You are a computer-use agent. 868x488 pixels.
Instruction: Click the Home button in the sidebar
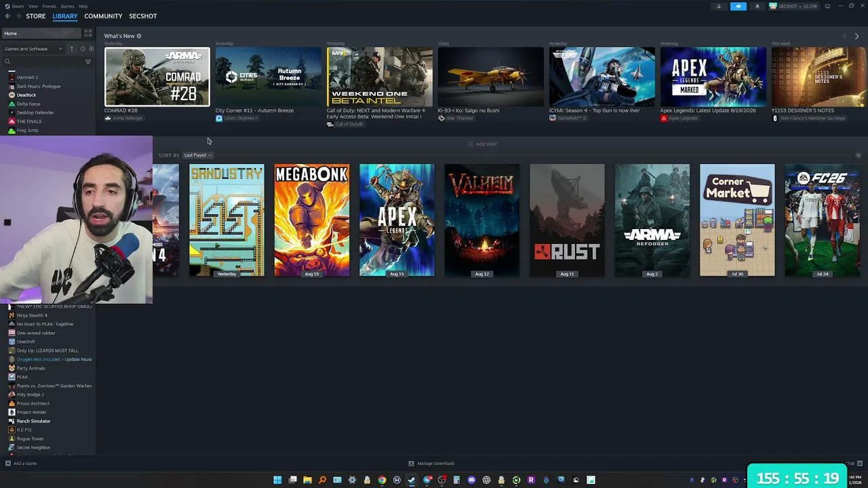point(41,33)
